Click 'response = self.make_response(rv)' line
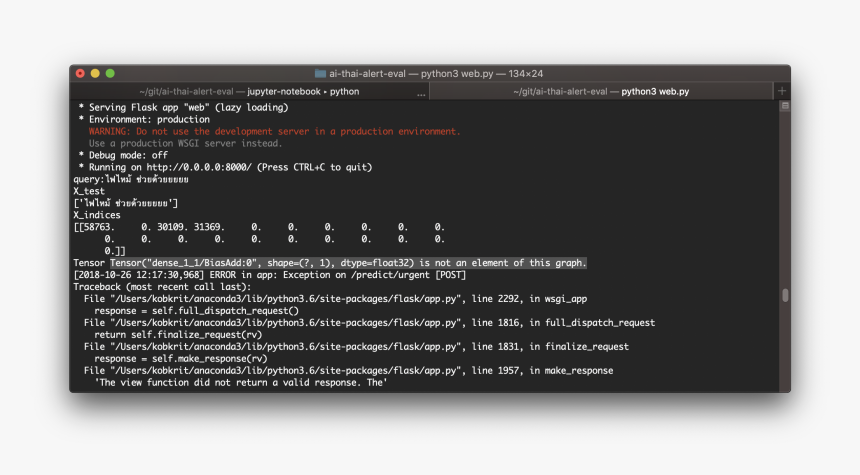 coord(180,359)
